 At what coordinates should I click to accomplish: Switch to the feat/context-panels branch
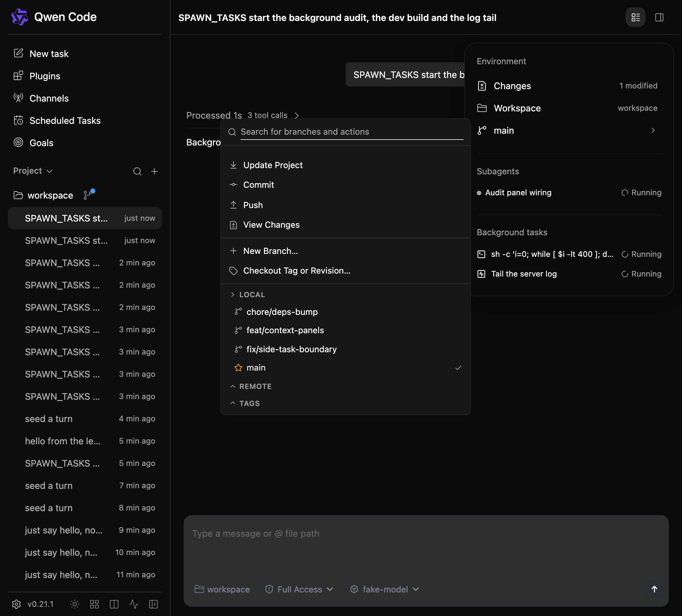[345, 330]
